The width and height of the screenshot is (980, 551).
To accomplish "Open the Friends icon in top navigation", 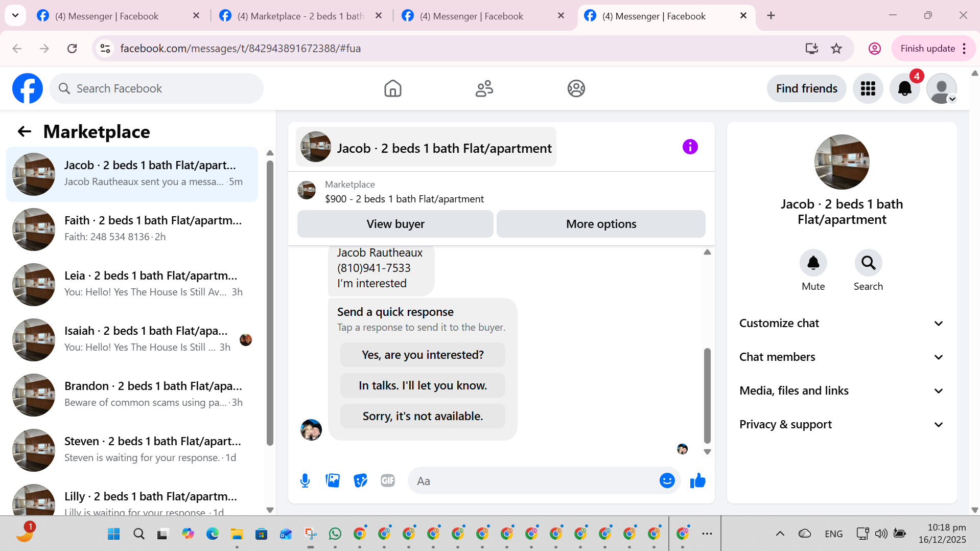I will (484, 88).
